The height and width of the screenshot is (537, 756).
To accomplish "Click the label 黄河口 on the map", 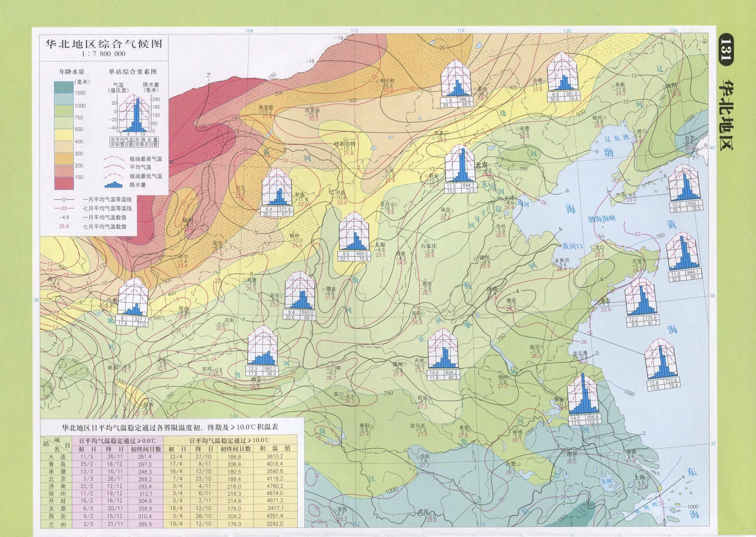I will tap(573, 246).
